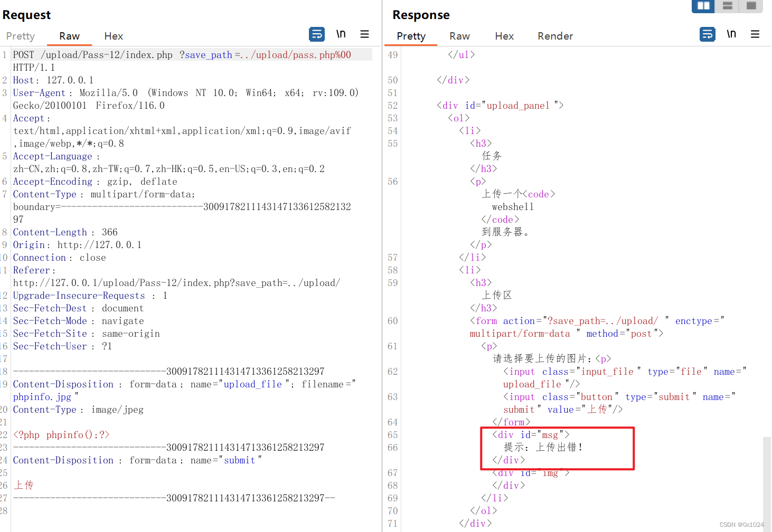Screen dimensions: 772x532
Task: Click the 上传 body value in request
Action: [23, 485]
